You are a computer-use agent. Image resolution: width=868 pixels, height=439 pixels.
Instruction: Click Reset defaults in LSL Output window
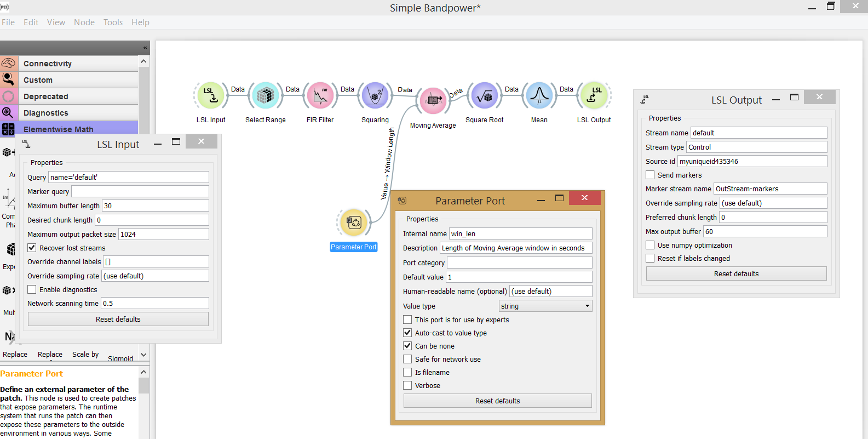click(737, 273)
